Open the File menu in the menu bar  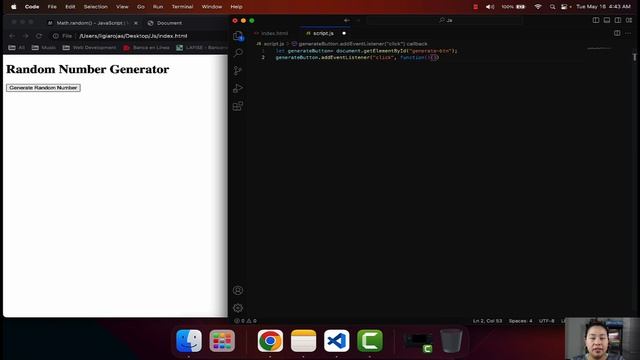(x=52, y=7)
